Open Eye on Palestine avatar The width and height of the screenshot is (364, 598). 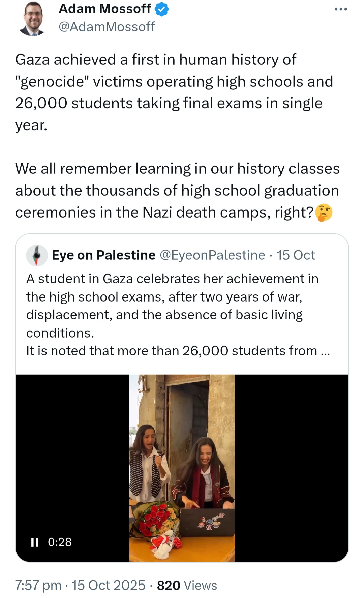coord(37,255)
